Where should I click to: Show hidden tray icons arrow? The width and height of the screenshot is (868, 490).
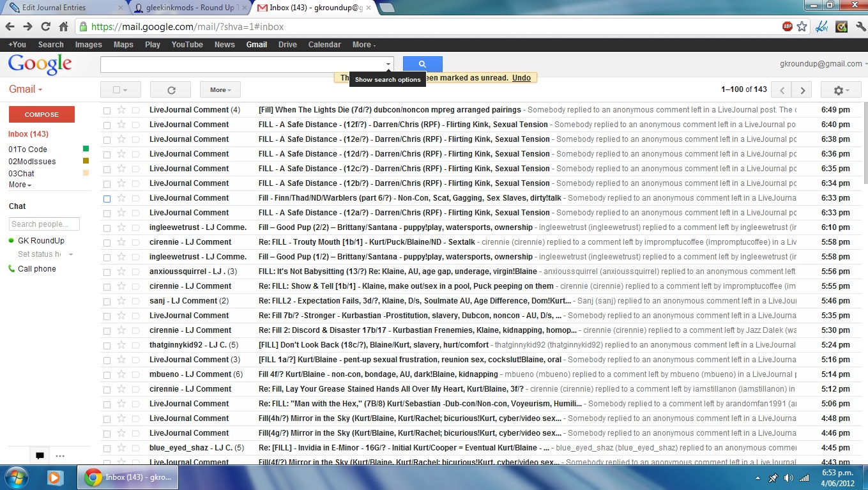pyautogui.click(x=758, y=478)
